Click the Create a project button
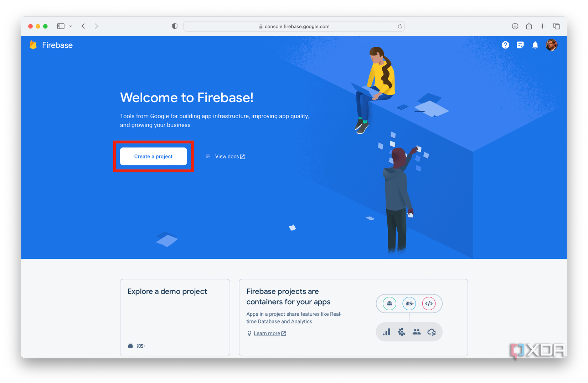Screen dimensions: 588x383 [154, 156]
